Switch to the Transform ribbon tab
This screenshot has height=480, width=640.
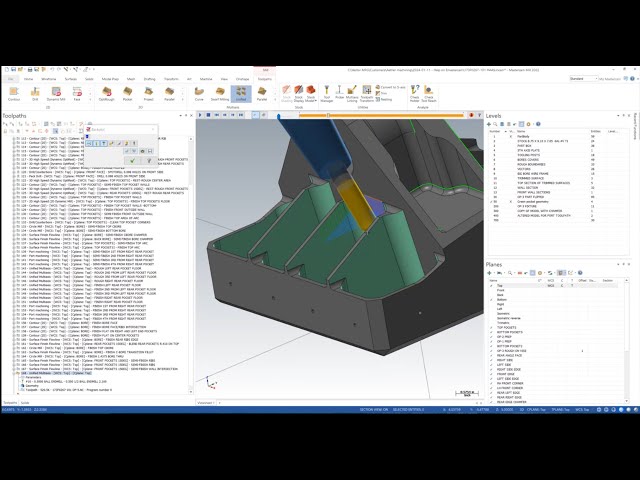click(171, 79)
